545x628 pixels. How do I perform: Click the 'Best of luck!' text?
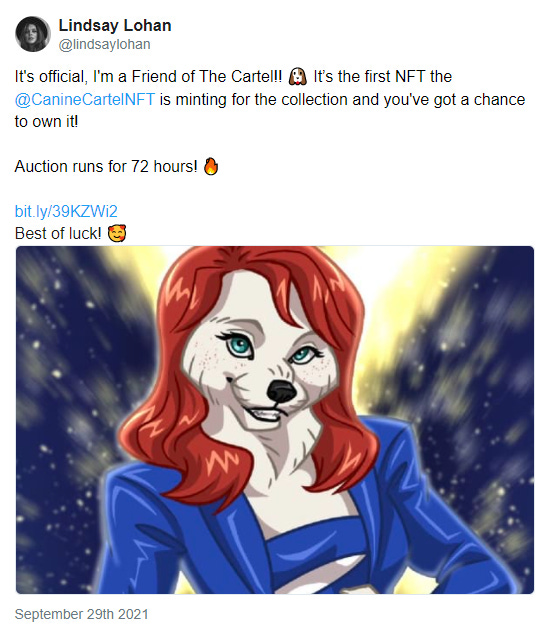coord(58,233)
